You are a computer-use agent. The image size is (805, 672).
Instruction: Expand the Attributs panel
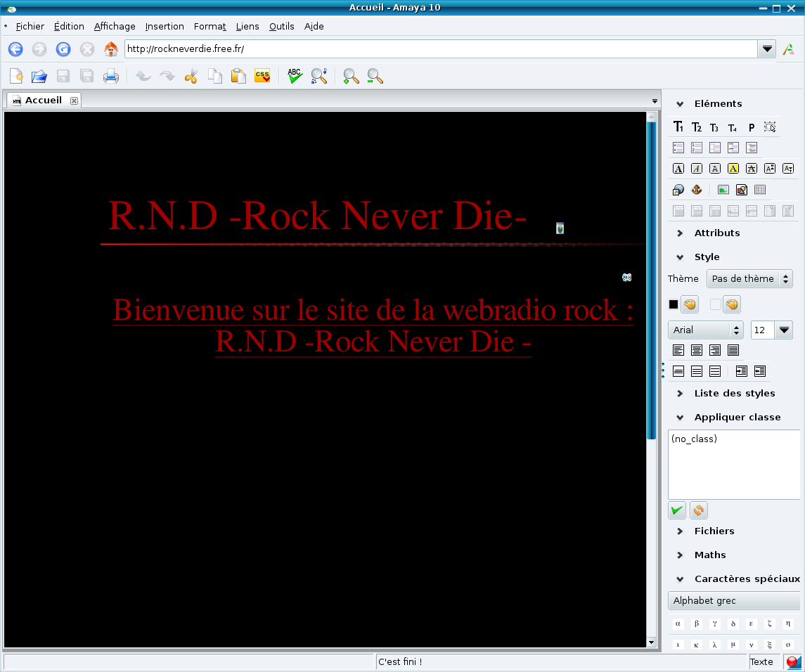680,233
